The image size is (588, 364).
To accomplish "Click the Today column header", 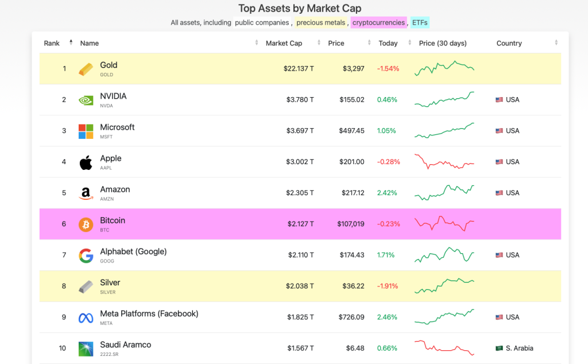I will [x=388, y=43].
